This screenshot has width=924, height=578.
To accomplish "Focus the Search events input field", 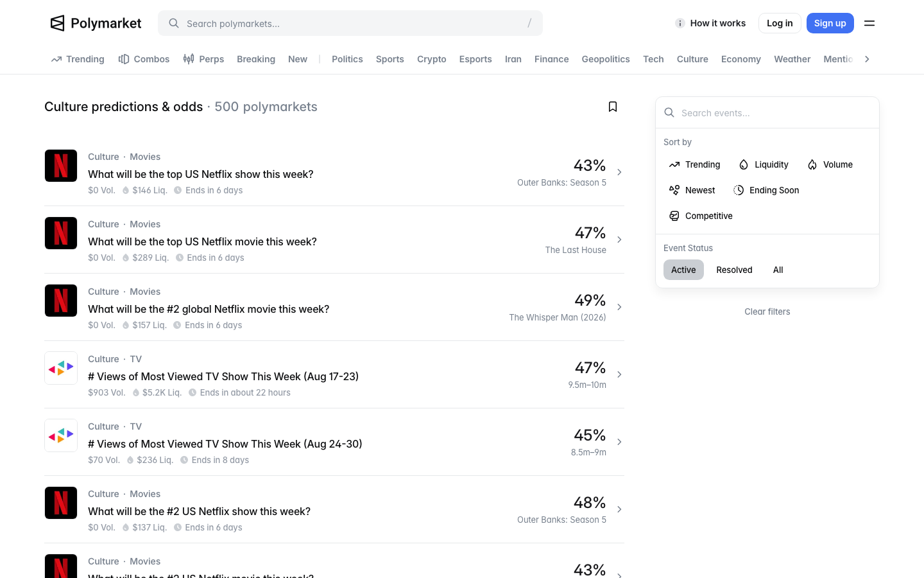I will point(767,112).
